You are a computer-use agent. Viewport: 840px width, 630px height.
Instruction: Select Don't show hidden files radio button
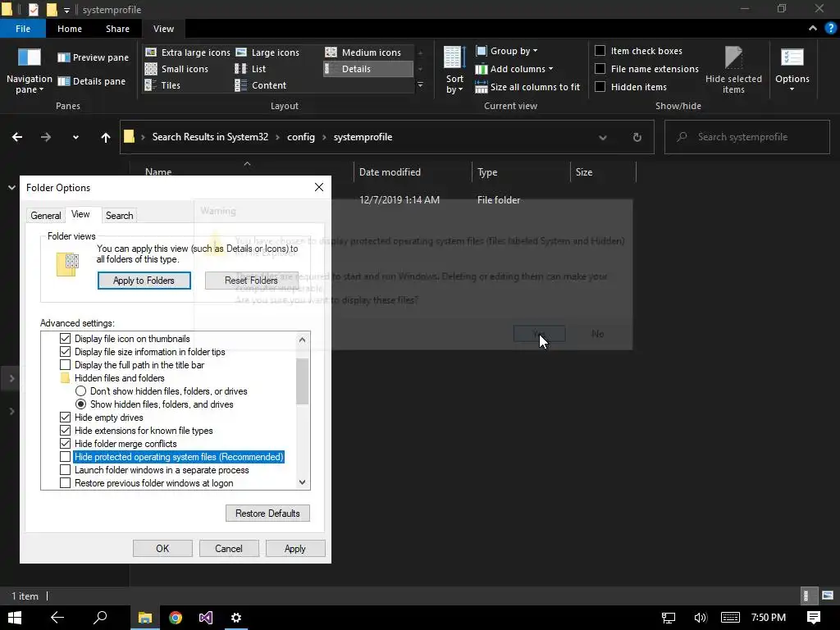coord(80,391)
